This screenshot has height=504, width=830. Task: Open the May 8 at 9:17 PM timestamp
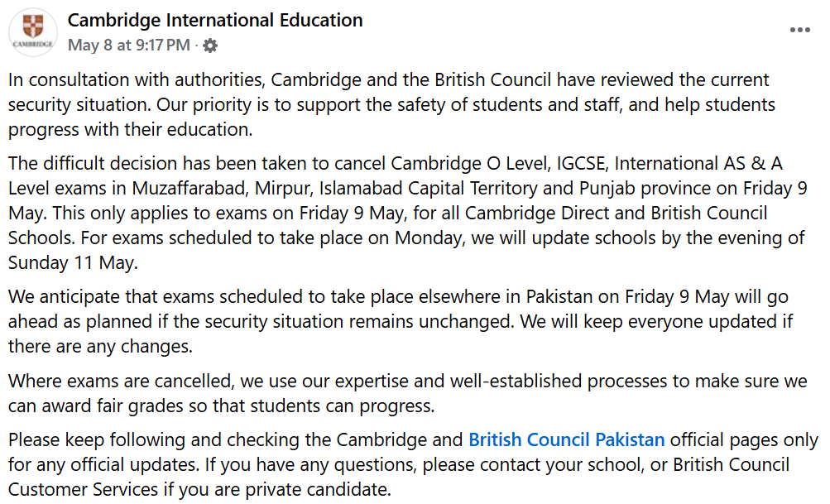(128, 45)
